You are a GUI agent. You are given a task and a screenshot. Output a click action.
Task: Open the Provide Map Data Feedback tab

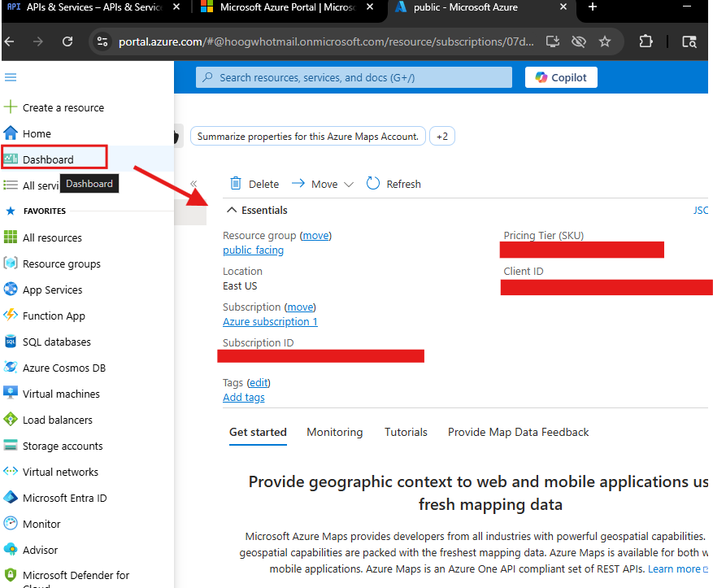518,432
